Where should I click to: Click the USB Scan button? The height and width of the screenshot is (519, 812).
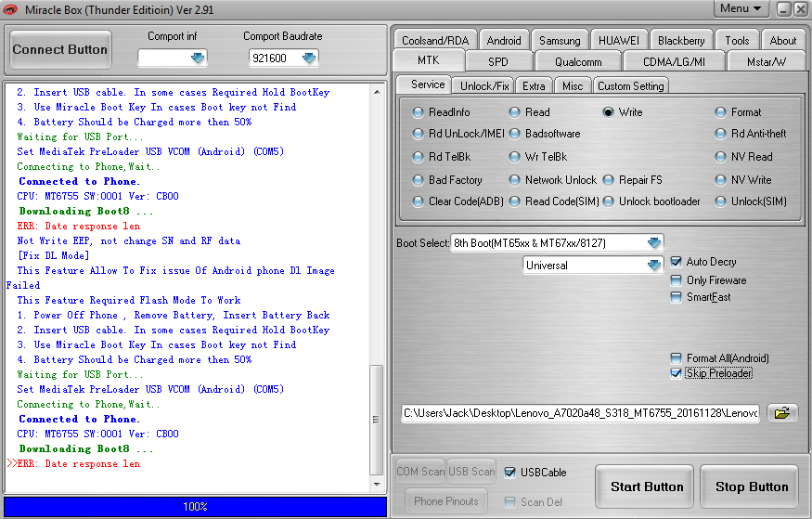471,472
